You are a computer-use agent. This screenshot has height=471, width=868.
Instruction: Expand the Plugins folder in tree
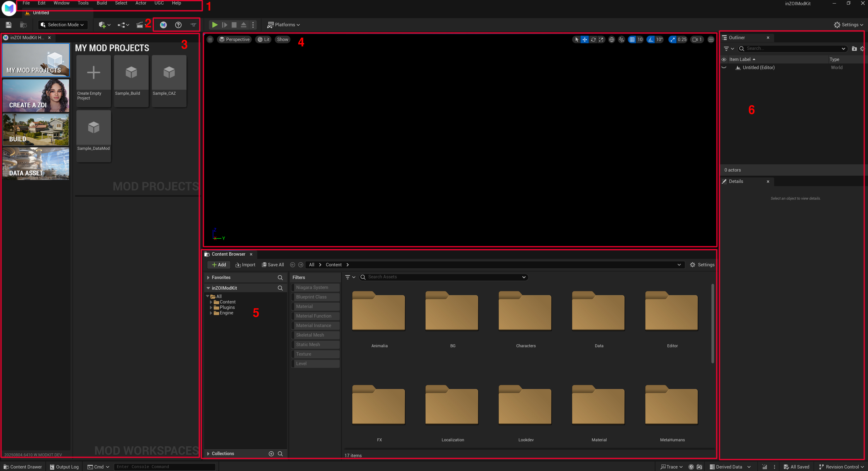(x=211, y=307)
